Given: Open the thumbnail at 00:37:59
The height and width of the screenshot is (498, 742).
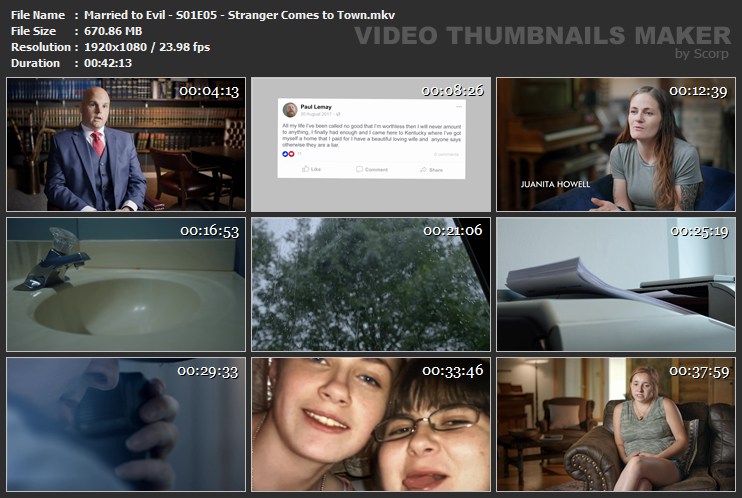Looking at the screenshot, I should (x=616, y=425).
